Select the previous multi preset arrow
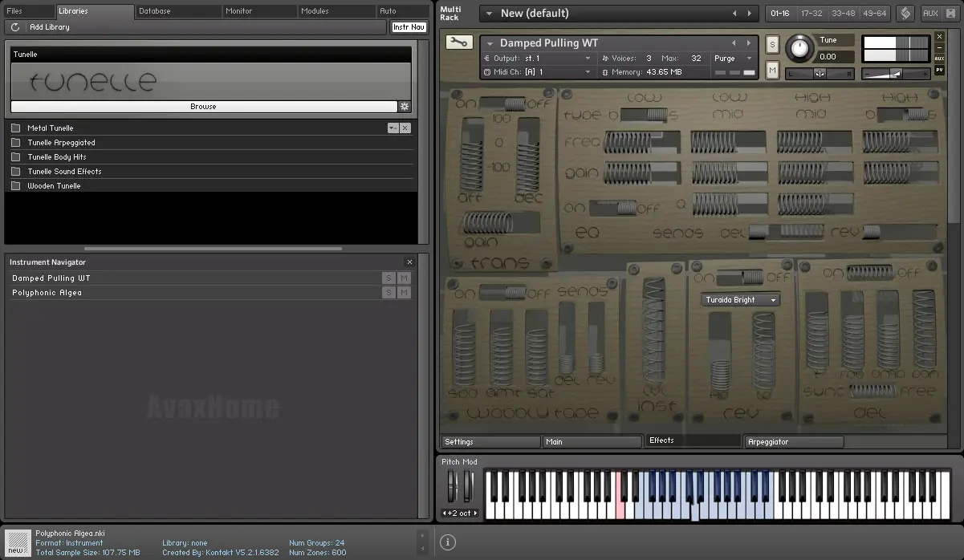964x560 pixels. (734, 14)
